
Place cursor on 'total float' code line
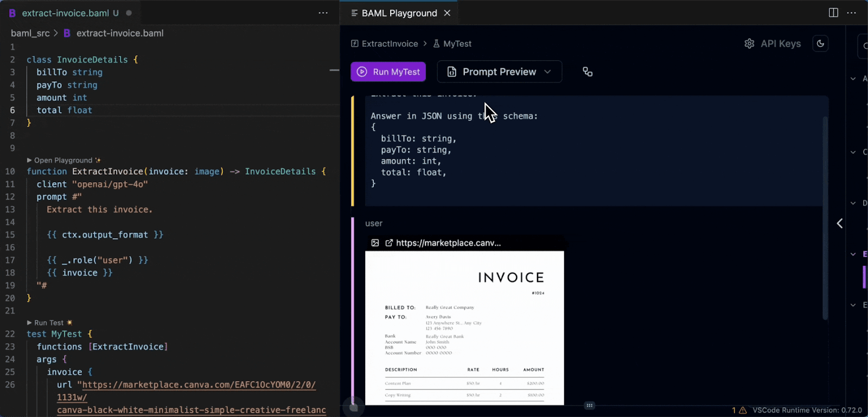[65, 110]
